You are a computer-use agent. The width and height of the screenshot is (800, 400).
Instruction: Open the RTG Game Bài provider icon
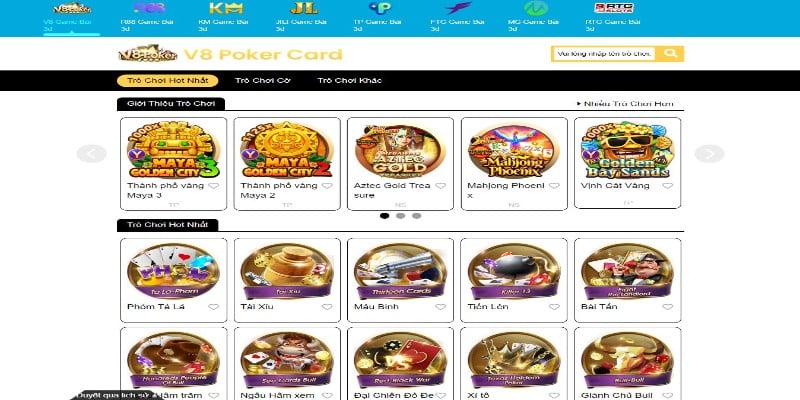[614, 8]
